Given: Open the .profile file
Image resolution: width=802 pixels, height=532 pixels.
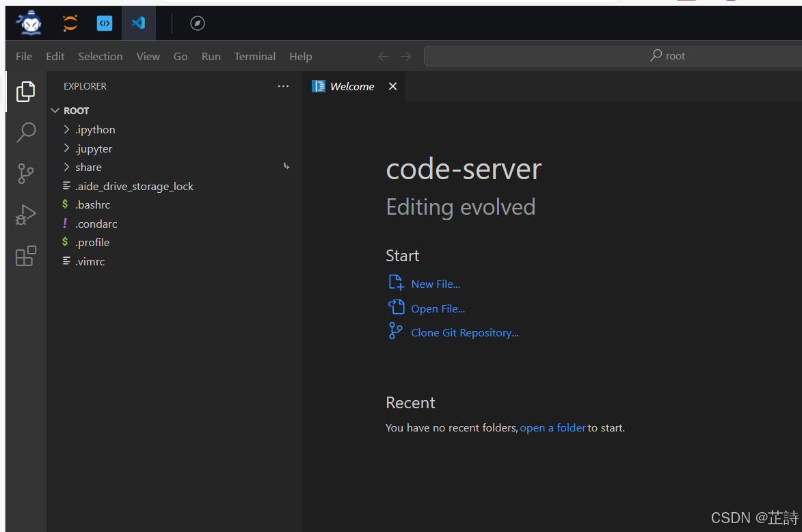Looking at the screenshot, I should click(x=92, y=243).
